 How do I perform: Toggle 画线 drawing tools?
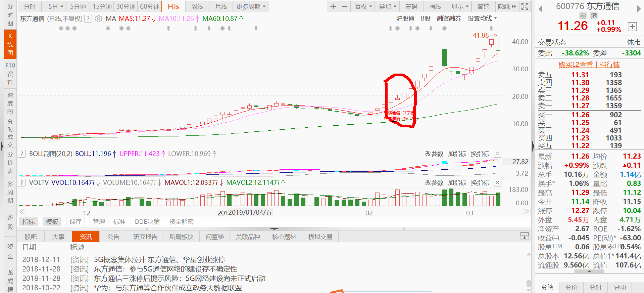click(x=435, y=6)
